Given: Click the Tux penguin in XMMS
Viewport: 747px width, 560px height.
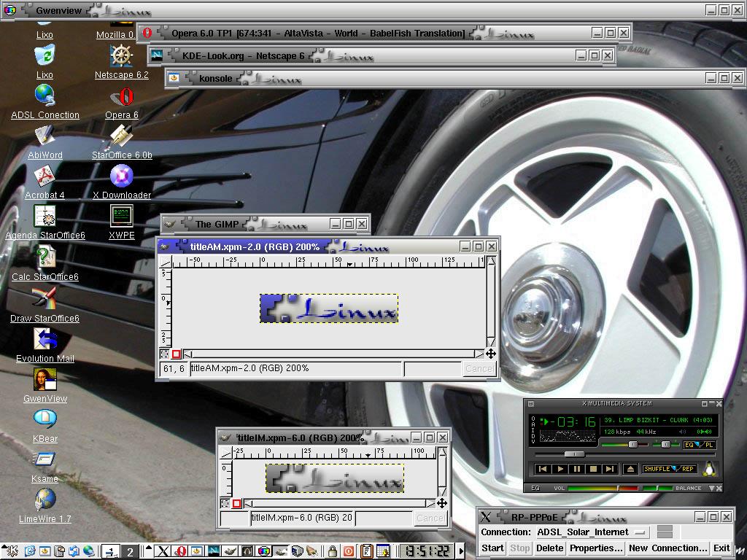Looking at the screenshot, I should (709, 469).
